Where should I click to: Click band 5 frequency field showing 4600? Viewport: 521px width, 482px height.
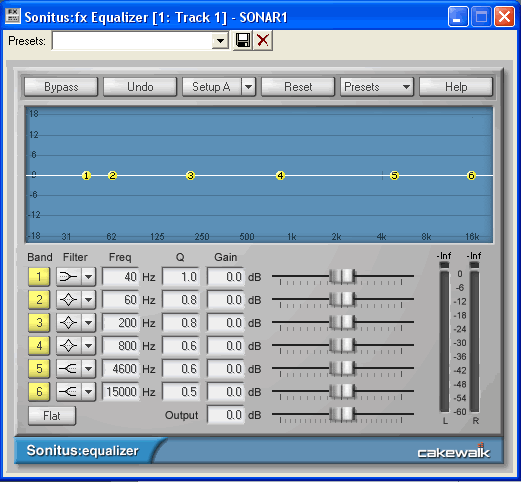120,369
